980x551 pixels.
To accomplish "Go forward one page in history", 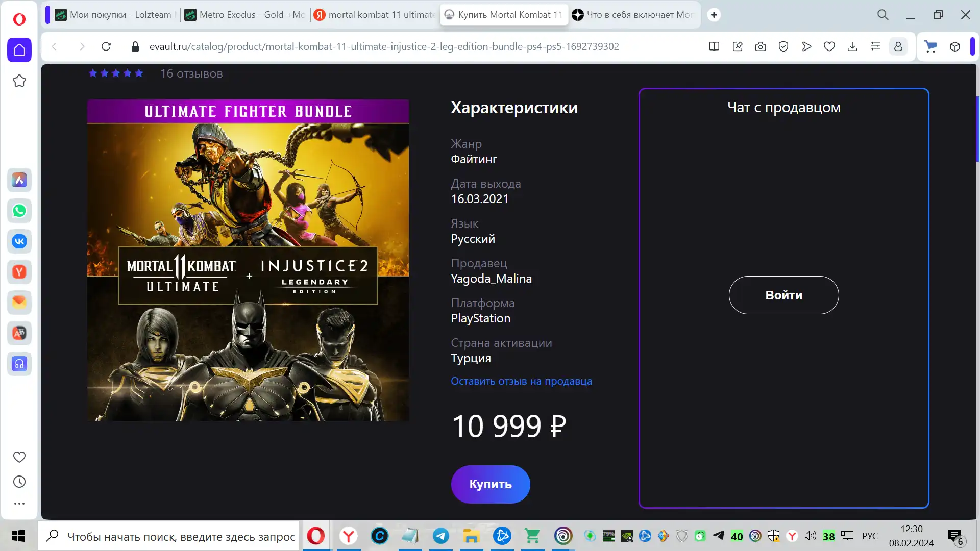I will [82, 46].
